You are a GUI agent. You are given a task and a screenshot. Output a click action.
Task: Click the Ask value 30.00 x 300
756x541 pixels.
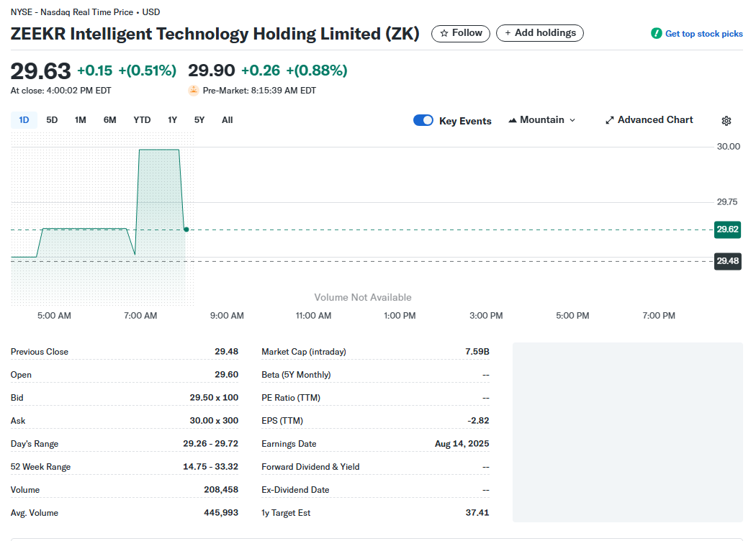click(x=214, y=421)
